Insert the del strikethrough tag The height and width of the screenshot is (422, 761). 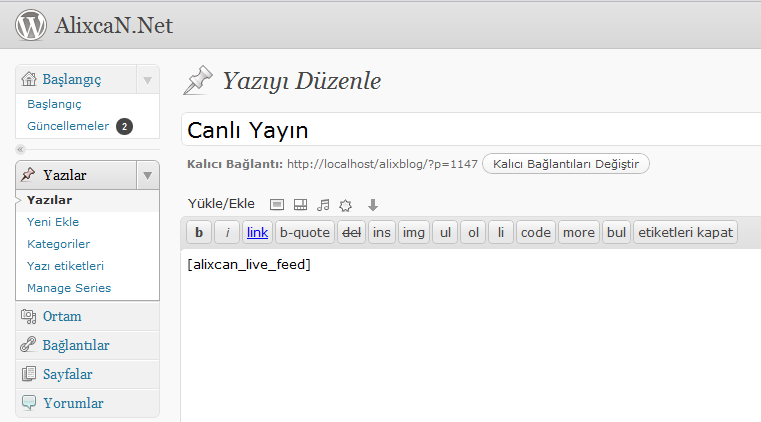[x=351, y=232]
